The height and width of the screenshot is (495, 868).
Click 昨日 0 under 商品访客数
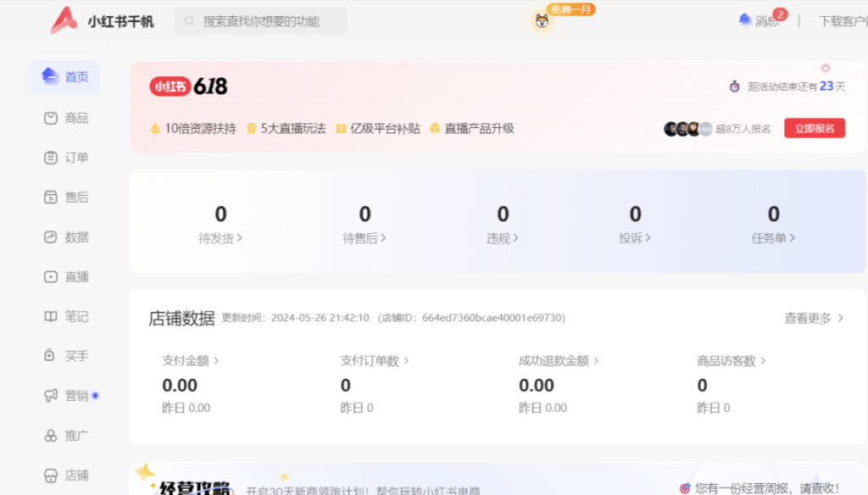713,408
